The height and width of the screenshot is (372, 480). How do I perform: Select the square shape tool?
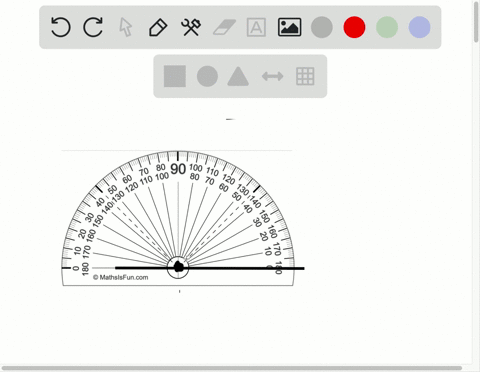[x=175, y=76]
